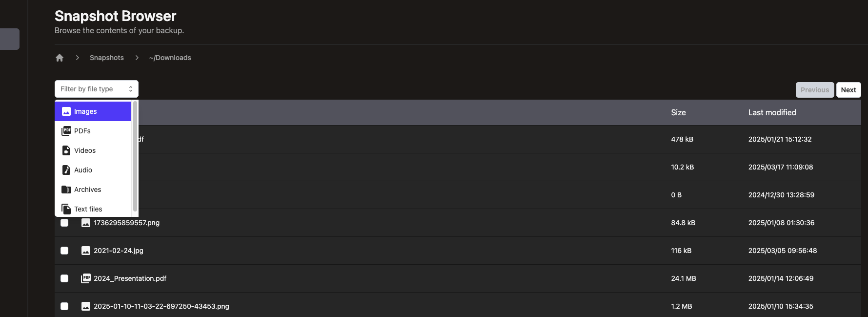Select Videos in the file type list

(x=85, y=150)
